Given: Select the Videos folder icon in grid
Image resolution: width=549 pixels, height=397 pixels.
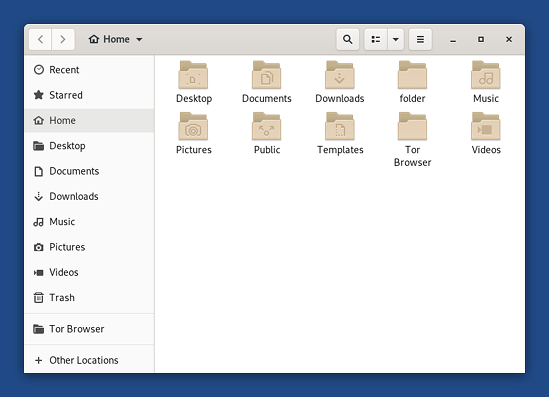Looking at the screenshot, I should click(486, 126).
